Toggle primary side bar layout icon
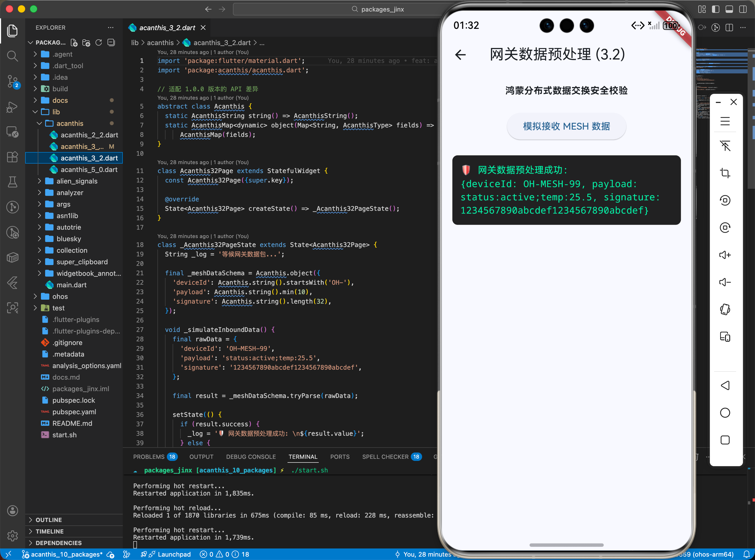This screenshot has height=560, width=755. coord(716,9)
